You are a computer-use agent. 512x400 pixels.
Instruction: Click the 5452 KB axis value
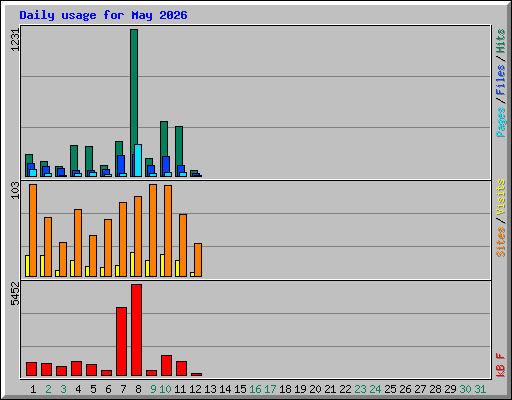(x=15, y=294)
